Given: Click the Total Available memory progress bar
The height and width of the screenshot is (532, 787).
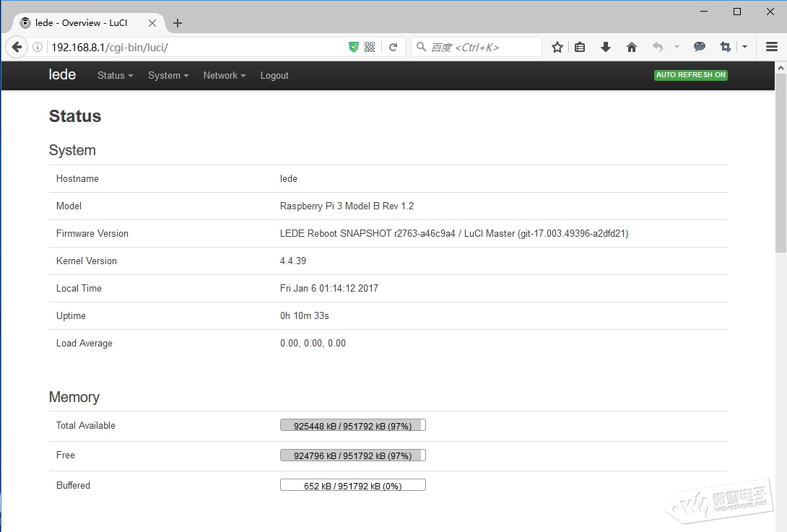Looking at the screenshot, I should coord(352,425).
